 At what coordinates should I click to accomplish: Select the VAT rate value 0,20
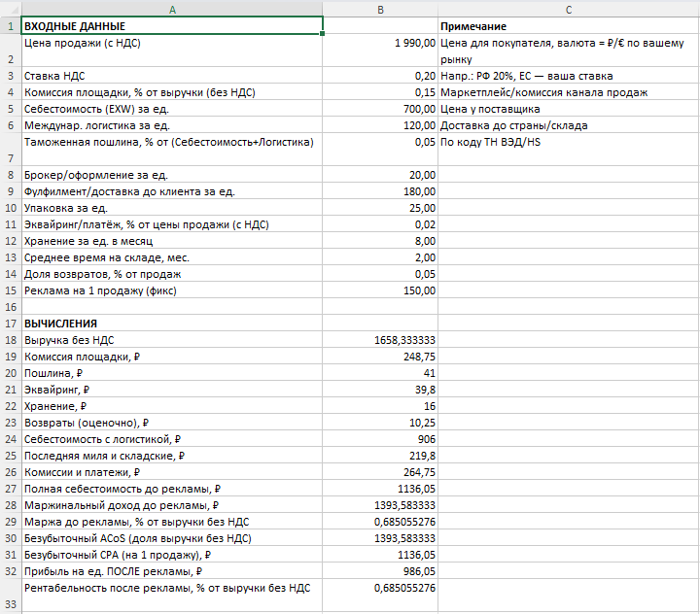pyautogui.click(x=380, y=76)
